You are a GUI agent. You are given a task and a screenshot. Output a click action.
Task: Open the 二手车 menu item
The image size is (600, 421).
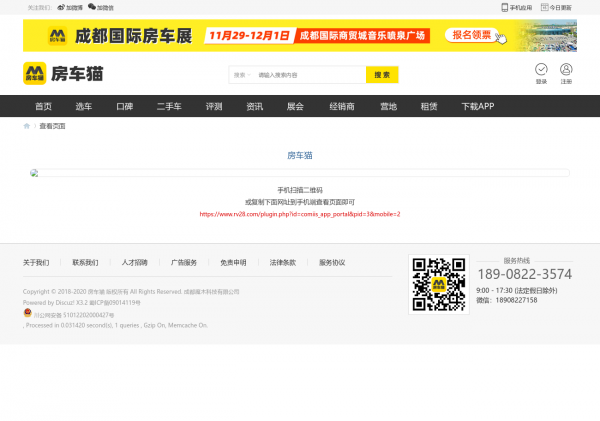pyautogui.click(x=168, y=106)
